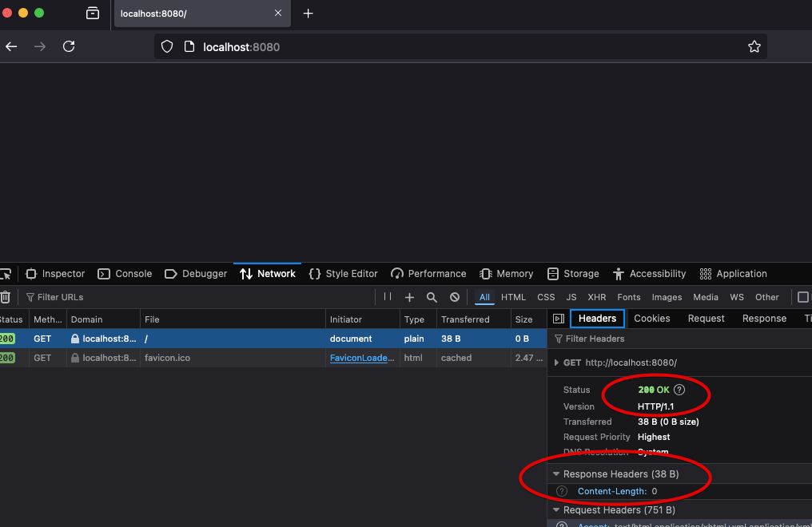Click the plus icon in the network toolbar

click(409, 297)
